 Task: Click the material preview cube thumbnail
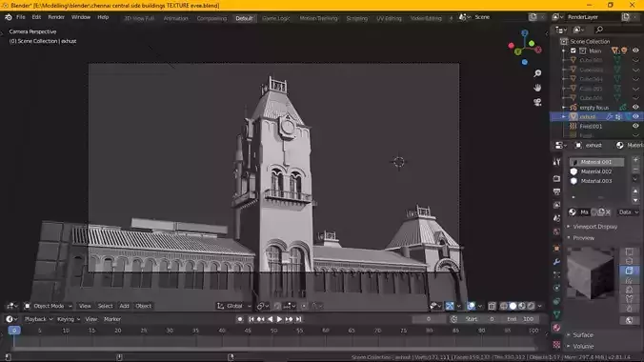tap(591, 273)
